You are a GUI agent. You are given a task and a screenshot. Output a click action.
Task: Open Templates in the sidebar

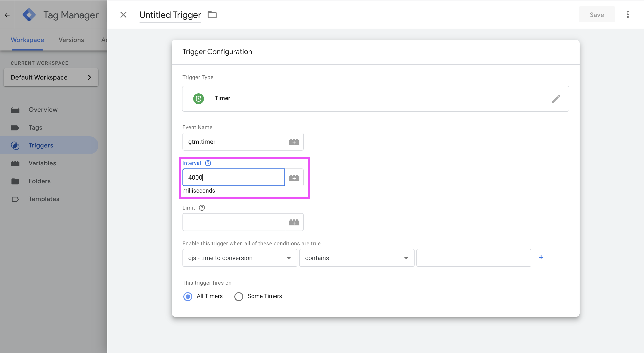click(44, 199)
